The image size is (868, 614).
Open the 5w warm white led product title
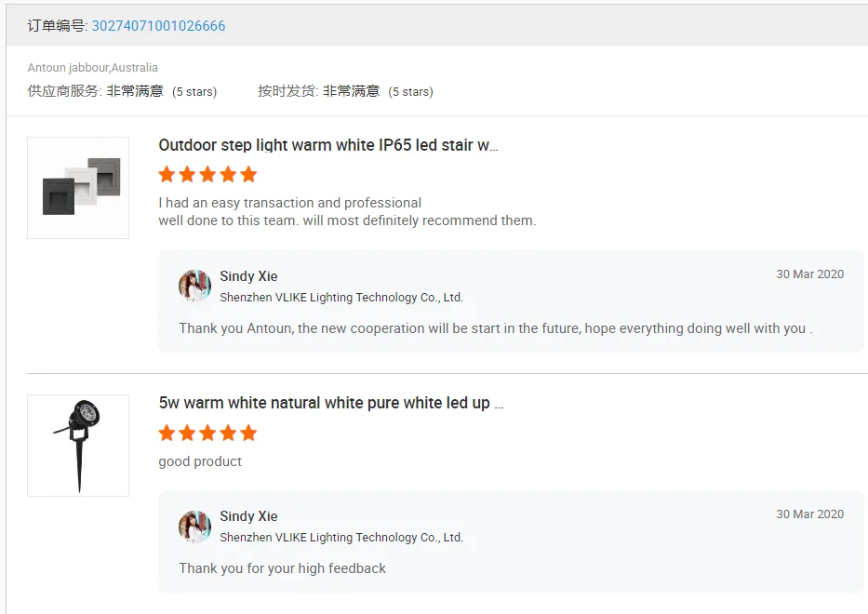(x=330, y=403)
